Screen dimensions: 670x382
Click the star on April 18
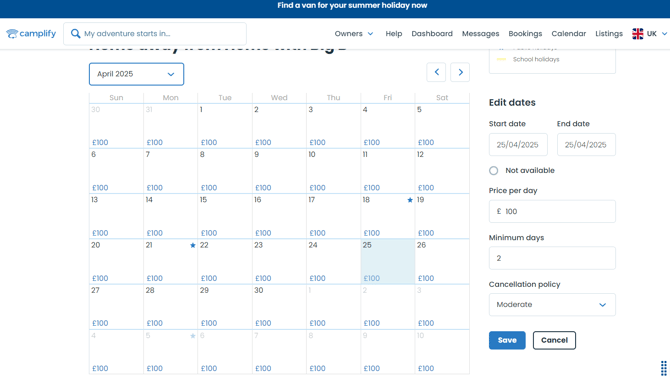pos(410,200)
